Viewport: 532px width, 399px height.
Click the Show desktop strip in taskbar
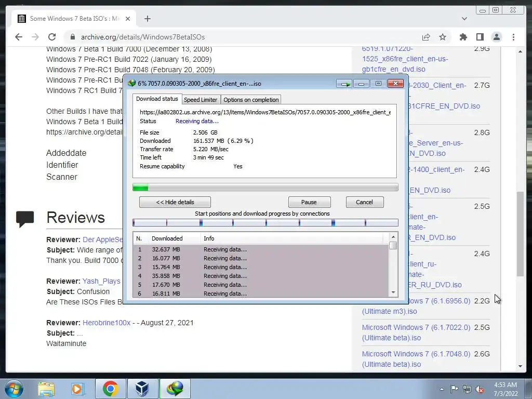tap(529, 389)
